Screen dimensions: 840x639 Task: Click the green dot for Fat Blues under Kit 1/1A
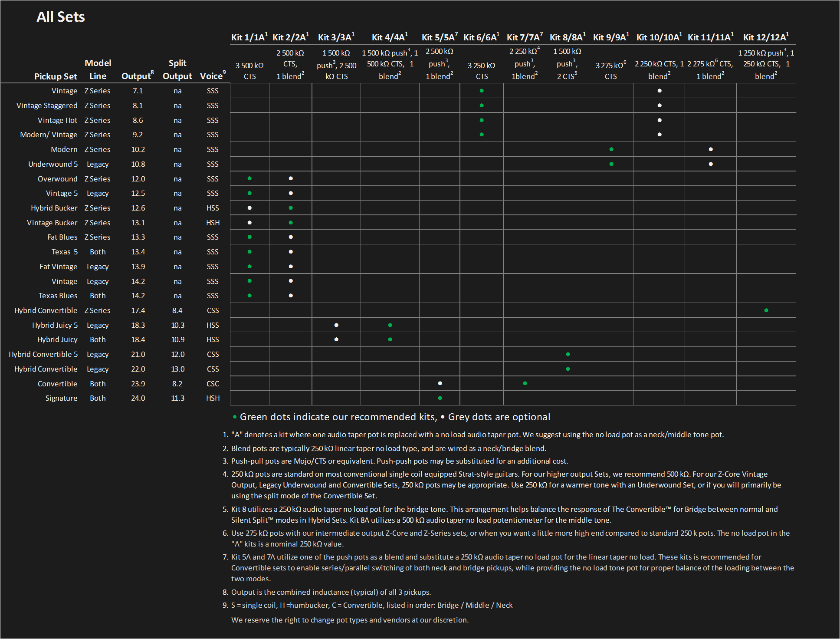[x=249, y=237]
